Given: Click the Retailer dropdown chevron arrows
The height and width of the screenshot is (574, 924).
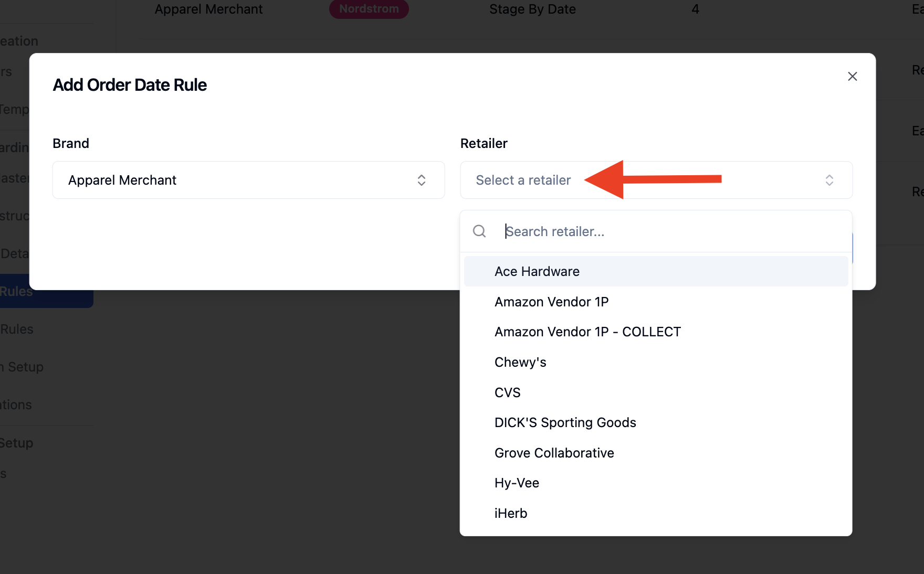Looking at the screenshot, I should coord(829,180).
